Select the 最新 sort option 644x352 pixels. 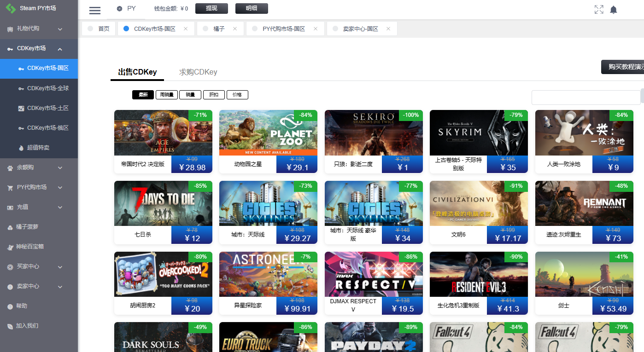pos(143,95)
